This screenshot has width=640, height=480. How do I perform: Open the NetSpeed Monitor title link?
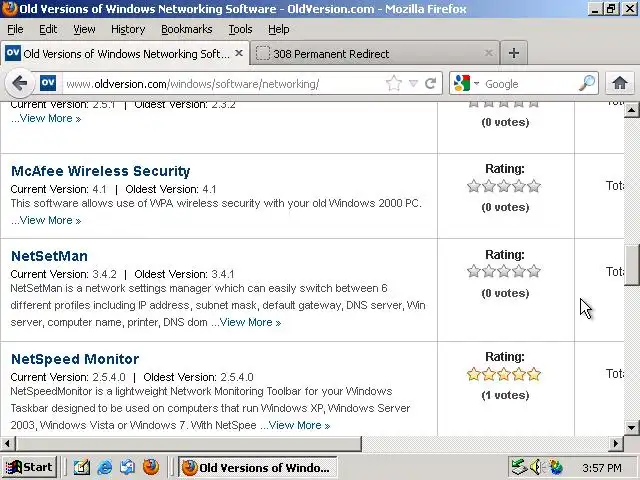tap(75, 359)
